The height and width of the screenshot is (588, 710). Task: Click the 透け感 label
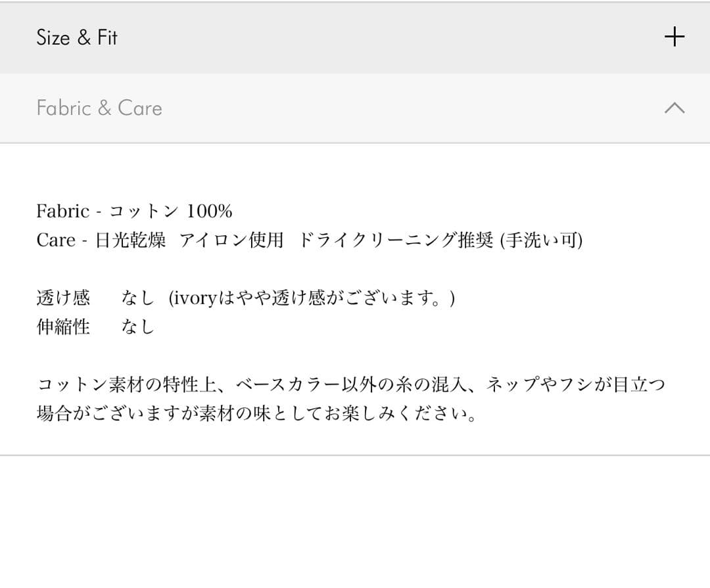pyautogui.click(x=63, y=298)
